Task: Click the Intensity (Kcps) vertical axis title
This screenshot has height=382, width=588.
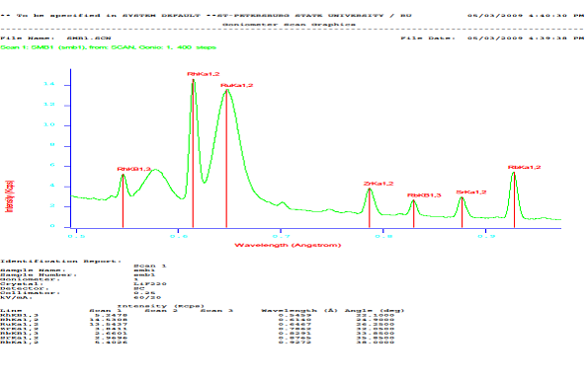Action: point(9,196)
